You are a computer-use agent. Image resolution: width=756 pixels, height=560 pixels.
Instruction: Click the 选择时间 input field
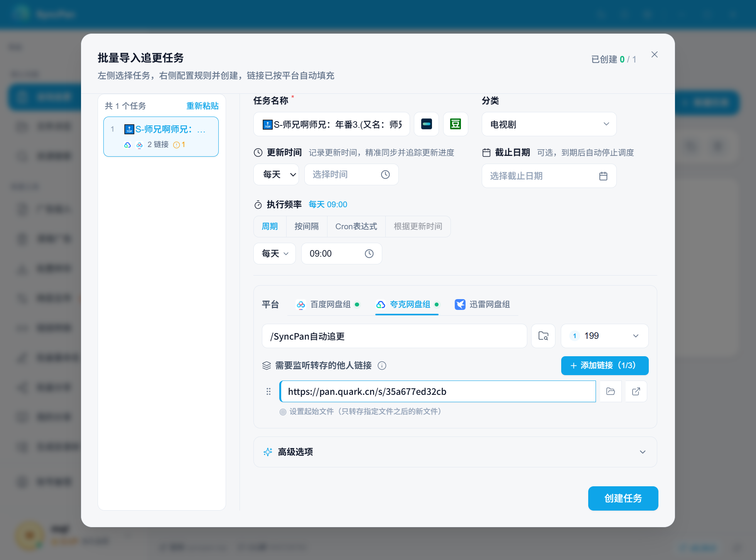coord(351,175)
